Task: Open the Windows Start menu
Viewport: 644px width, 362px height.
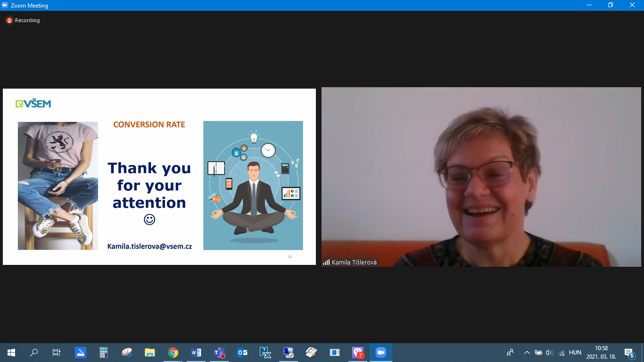Action: (11, 353)
